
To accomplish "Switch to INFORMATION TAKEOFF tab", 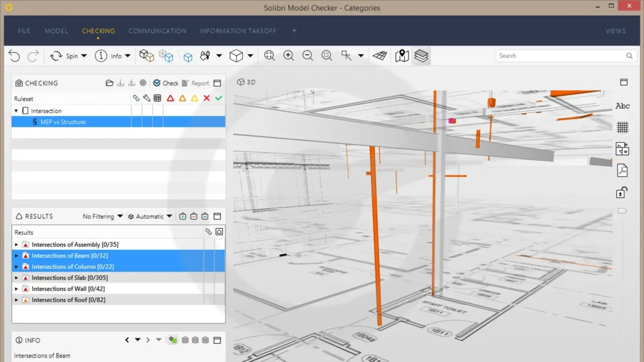I will click(x=238, y=31).
